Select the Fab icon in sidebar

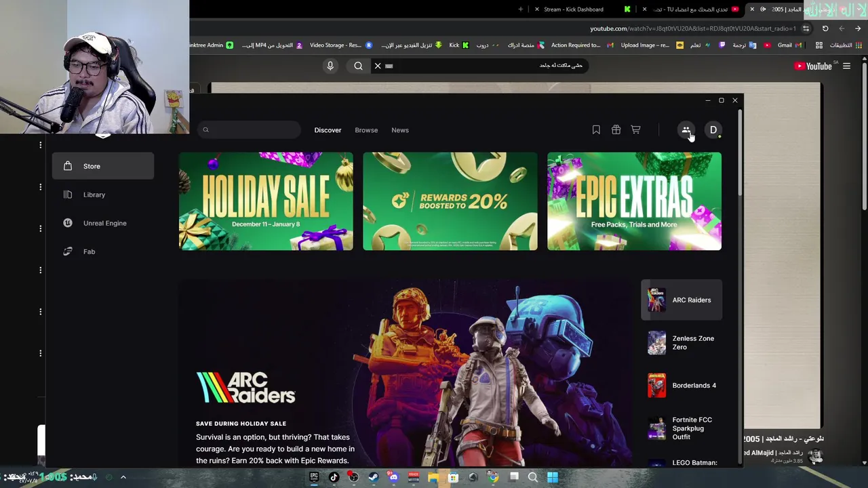pyautogui.click(x=68, y=251)
